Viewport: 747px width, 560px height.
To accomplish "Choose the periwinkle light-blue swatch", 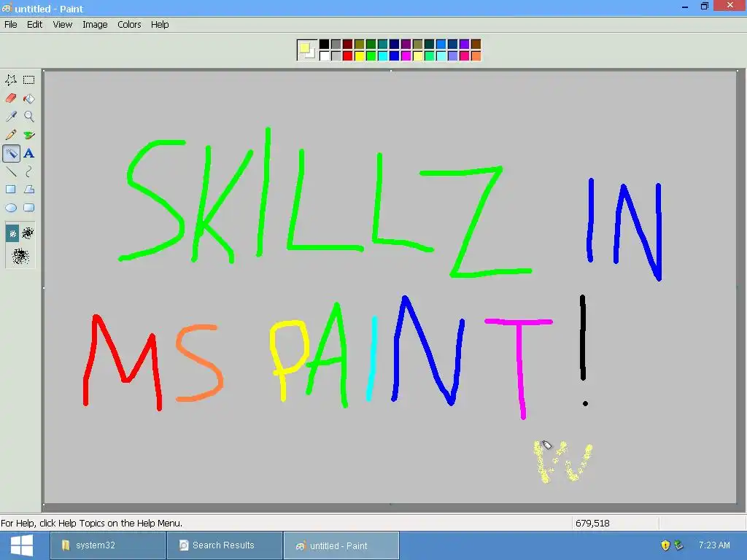I will [452, 55].
